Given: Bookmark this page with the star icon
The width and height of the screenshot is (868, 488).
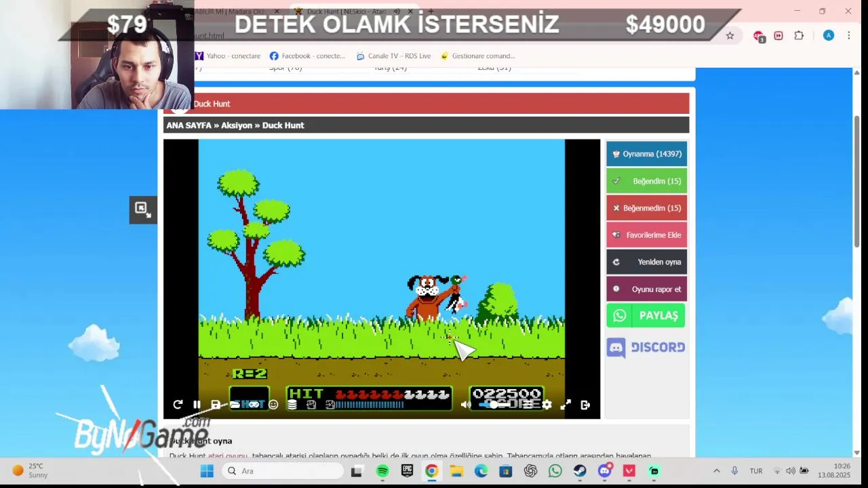Looking at the screenshot, I should (730, 35).
